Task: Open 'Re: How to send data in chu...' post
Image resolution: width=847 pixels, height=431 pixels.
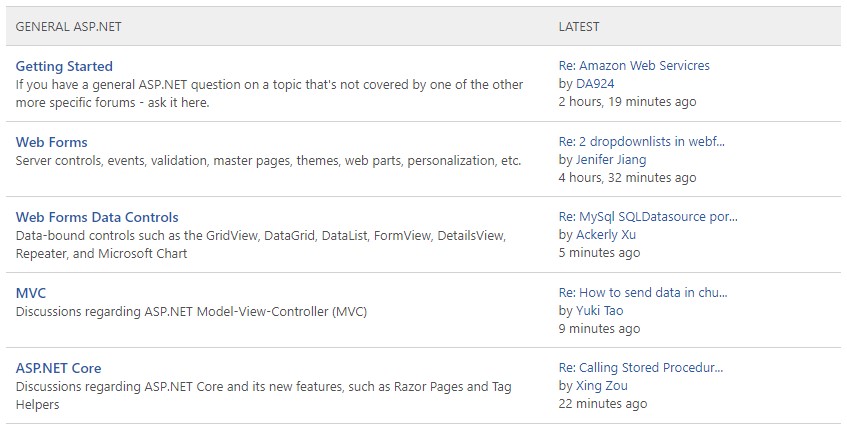Action: click(643, 293)
